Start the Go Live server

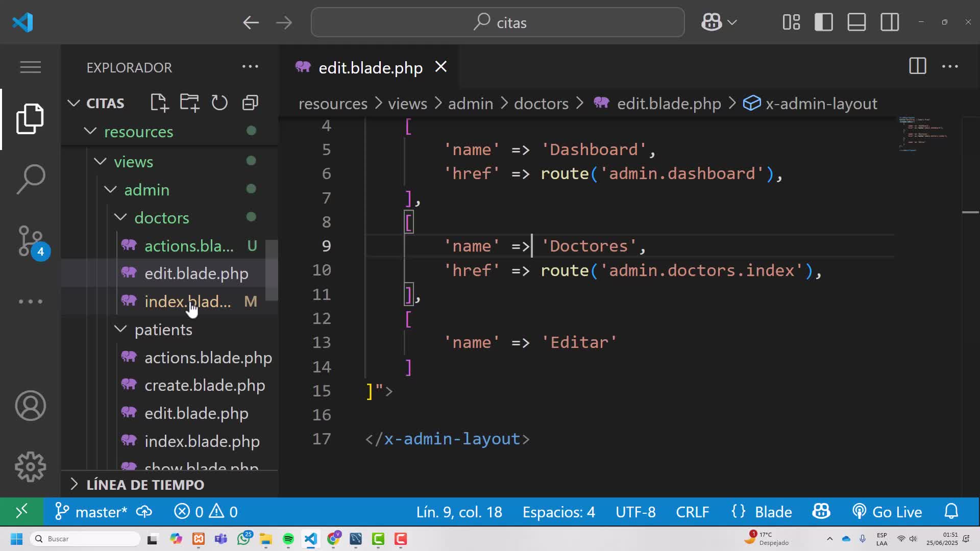coord(887,512)
